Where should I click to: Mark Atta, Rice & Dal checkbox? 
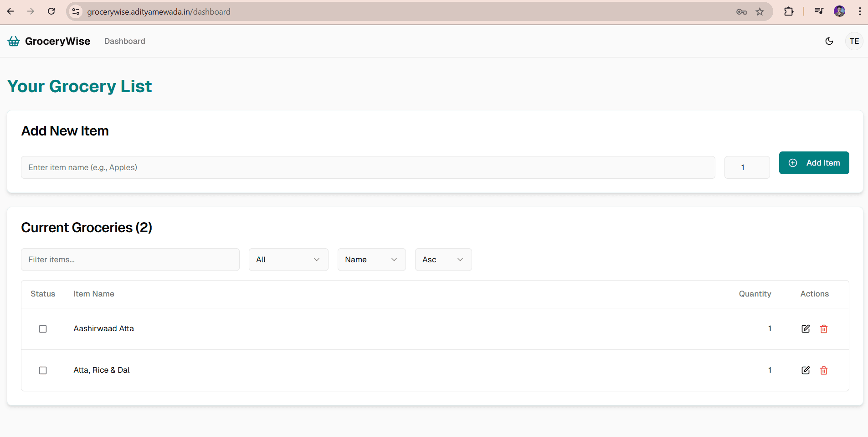43,370
